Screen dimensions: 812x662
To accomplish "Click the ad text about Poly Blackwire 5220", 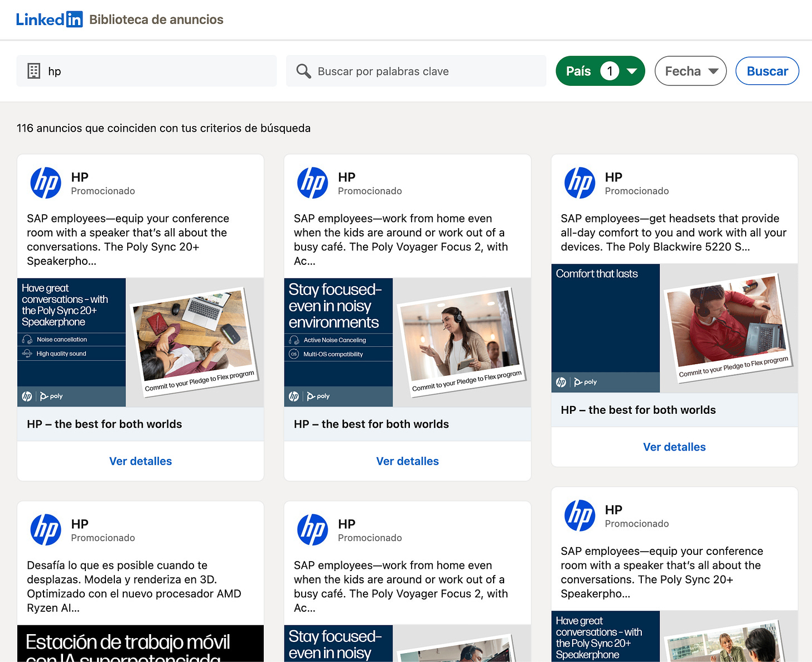I will click(x=674, y=233).
